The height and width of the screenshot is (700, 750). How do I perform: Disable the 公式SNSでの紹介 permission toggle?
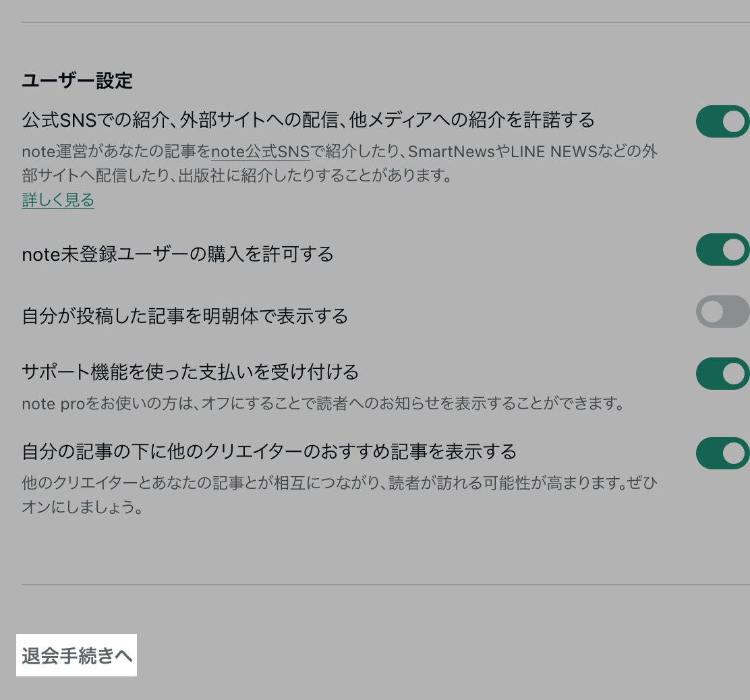tap(722, 121)
